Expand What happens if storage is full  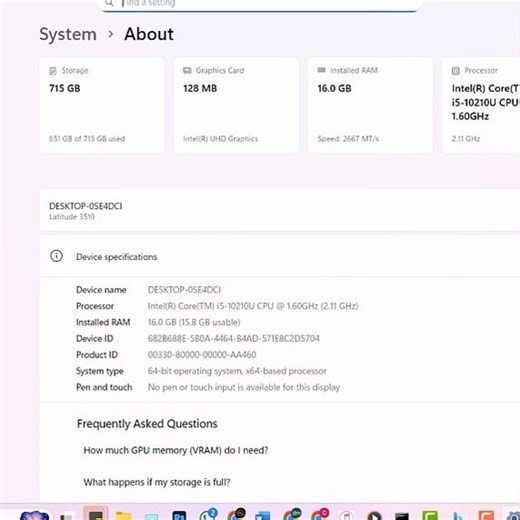[x=157, y=482]
